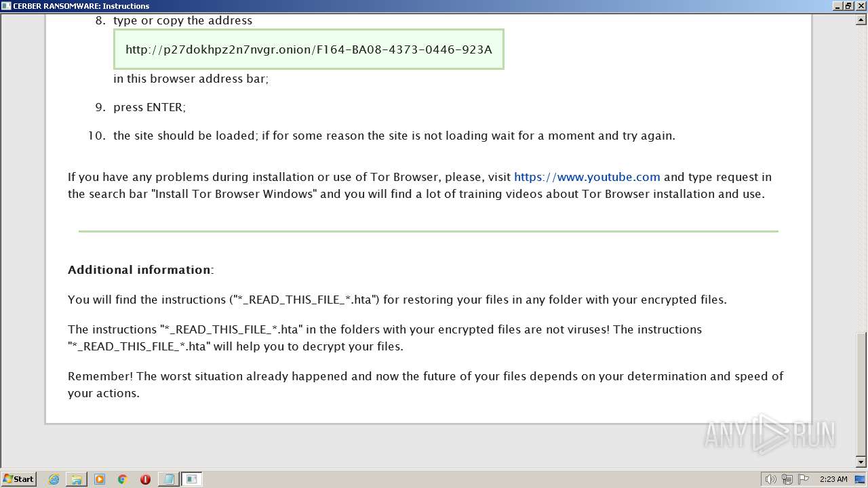Image resolution: width=868 pixels, height=488 pixels.
Task: Click the 'You will find the instructions' paragraph
Action: pos(397,300)
